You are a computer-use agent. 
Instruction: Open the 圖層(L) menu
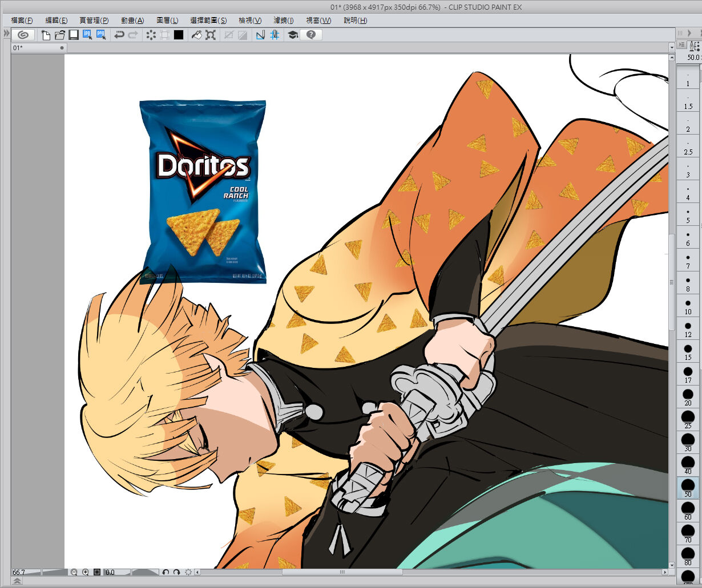pyautogui.click(x=167, y=21)
